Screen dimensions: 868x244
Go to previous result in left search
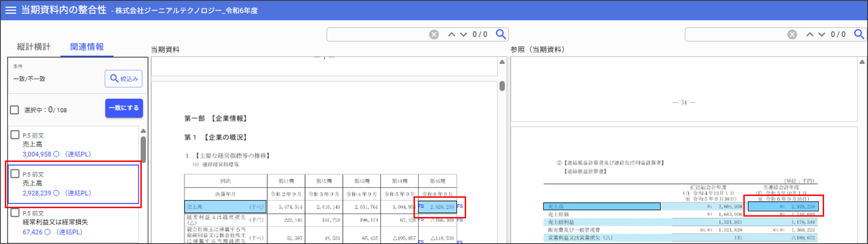pos(452,34)
